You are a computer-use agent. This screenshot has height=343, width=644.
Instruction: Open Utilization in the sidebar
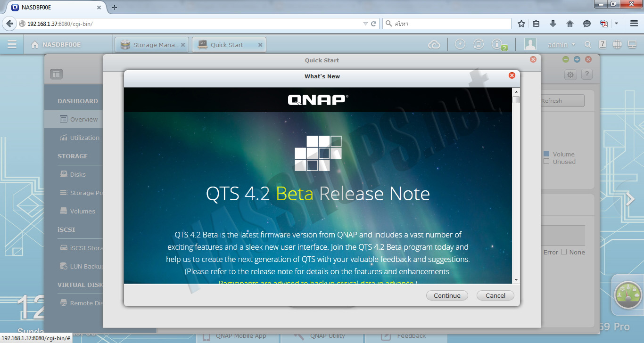coord(74,138)
